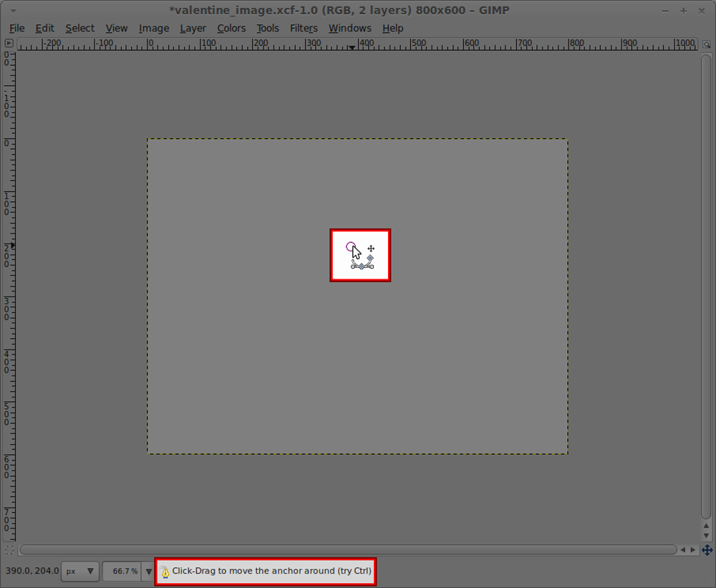Viewport: 716px width, 588px height.
Task: Open the Tools menu
Action: click(x=268, y=28)
